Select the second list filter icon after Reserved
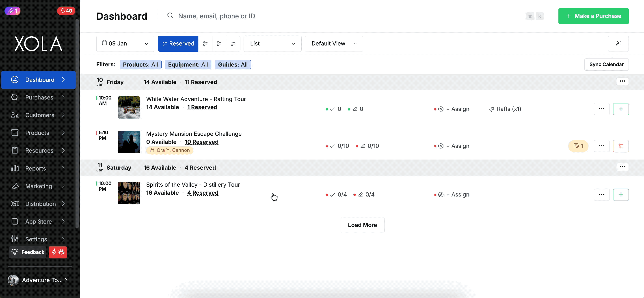The width and height of the screenshot is (644, 298). coord(205,43)
